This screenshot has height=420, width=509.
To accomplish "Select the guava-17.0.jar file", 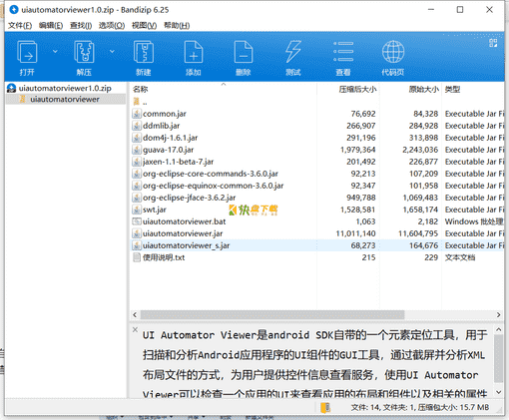I will click(x=168, y=150).
